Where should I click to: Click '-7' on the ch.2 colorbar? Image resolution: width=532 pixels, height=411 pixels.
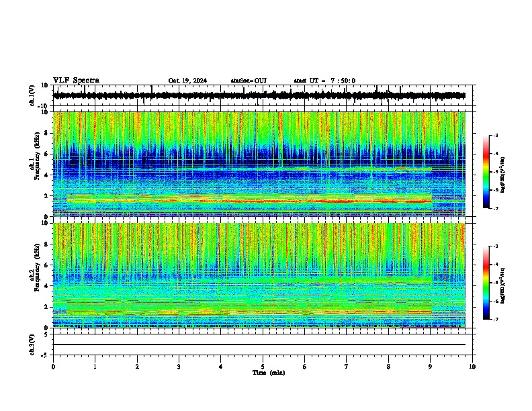[495, 320]
